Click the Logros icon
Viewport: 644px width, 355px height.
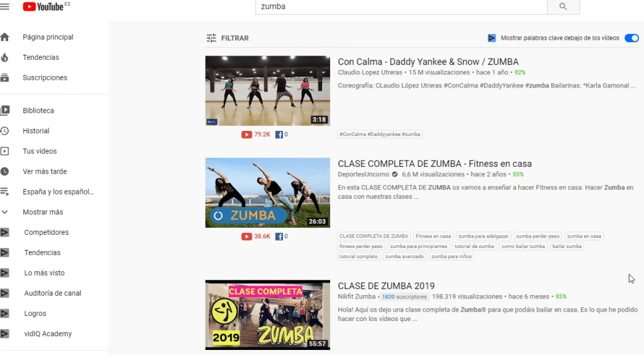[4, 313]
